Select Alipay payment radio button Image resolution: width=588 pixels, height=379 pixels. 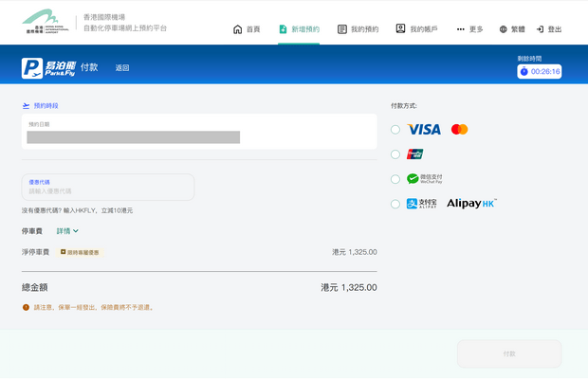tap(395, 204)
